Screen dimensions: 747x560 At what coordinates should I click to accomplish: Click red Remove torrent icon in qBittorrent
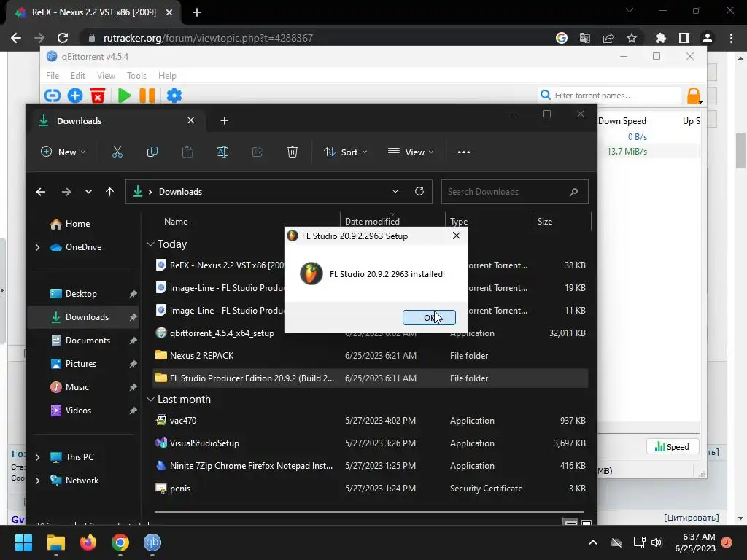point(98,96)
